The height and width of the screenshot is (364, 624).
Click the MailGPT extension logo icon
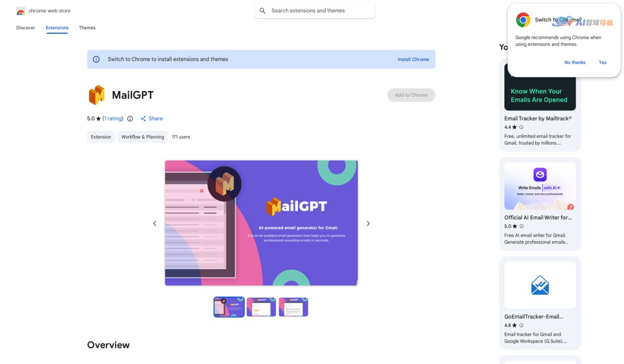(x=96, y=95)
